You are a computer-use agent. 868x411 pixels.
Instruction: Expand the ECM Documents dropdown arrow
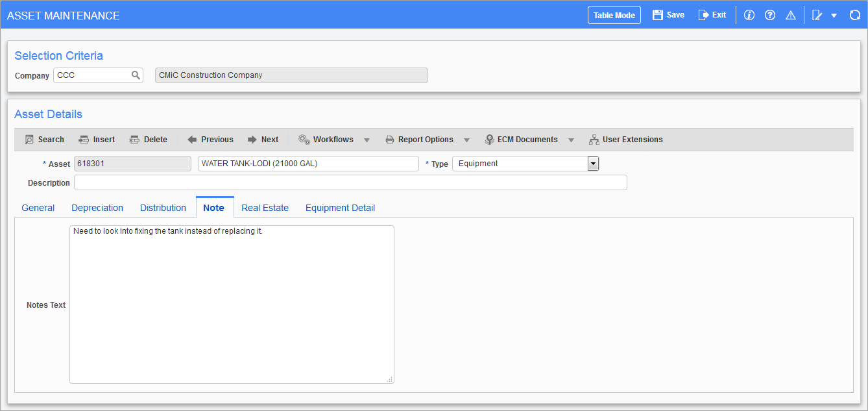571,140
